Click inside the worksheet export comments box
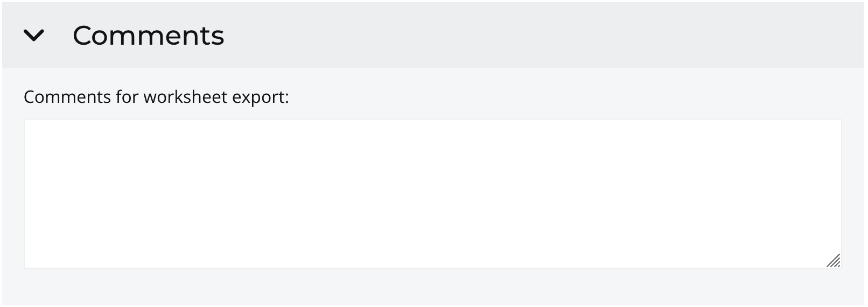868x307 pixels. pos(432,193)
